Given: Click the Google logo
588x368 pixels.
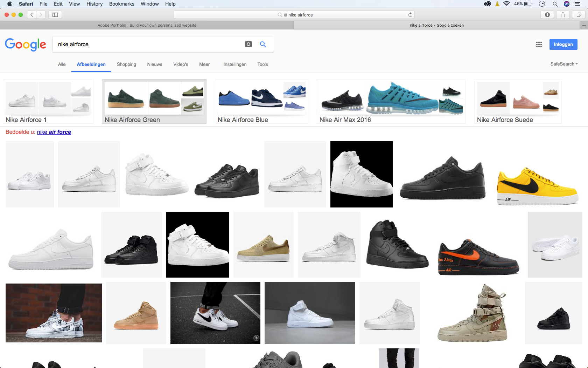Looking at the screenshot, I should tap(26, 45).
